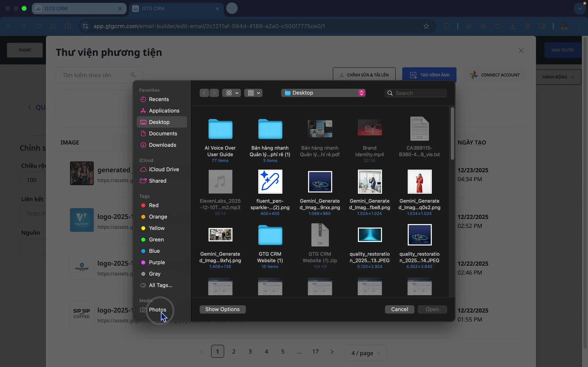Select the Purple tag in sidebar

click(x=157, y=262)
